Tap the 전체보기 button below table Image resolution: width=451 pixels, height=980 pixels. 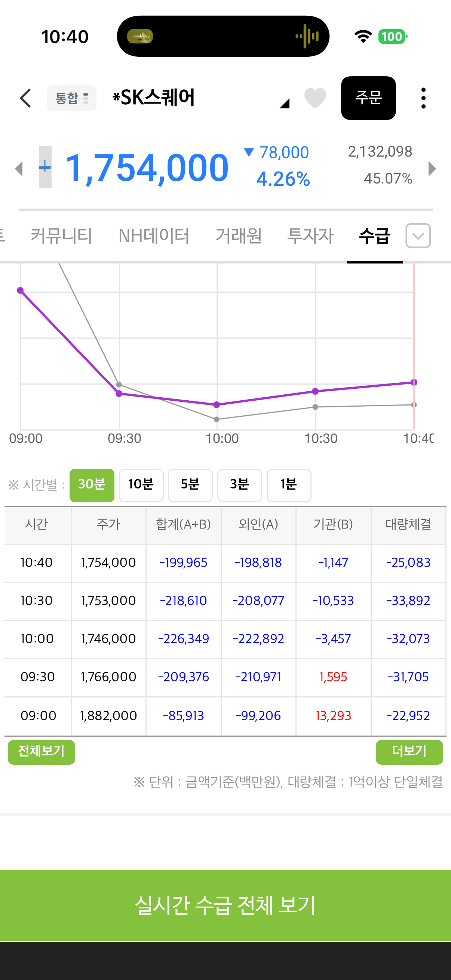point(42,752)
